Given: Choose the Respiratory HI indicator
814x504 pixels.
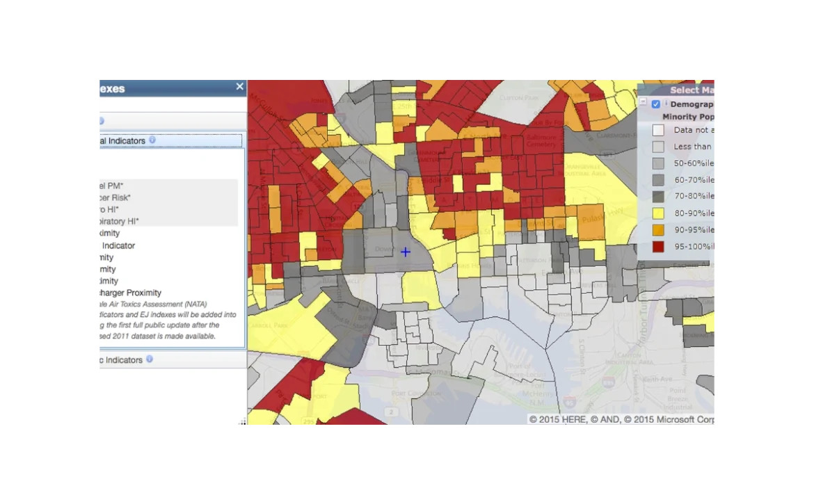Looking at the screenshot, I should [x=117, y=221].
